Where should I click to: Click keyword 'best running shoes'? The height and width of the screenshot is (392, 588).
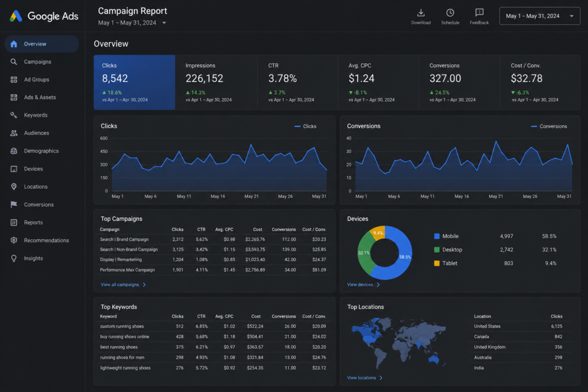point(119,347)
